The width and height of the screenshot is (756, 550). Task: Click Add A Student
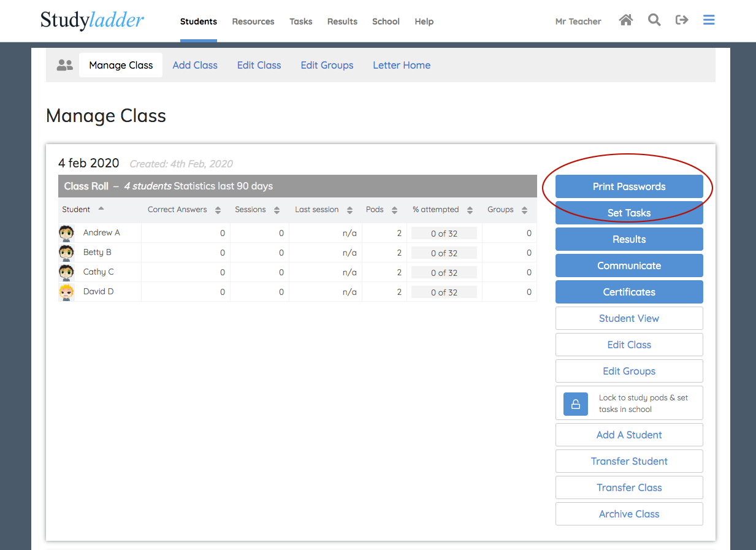click(x=629, y=435)
